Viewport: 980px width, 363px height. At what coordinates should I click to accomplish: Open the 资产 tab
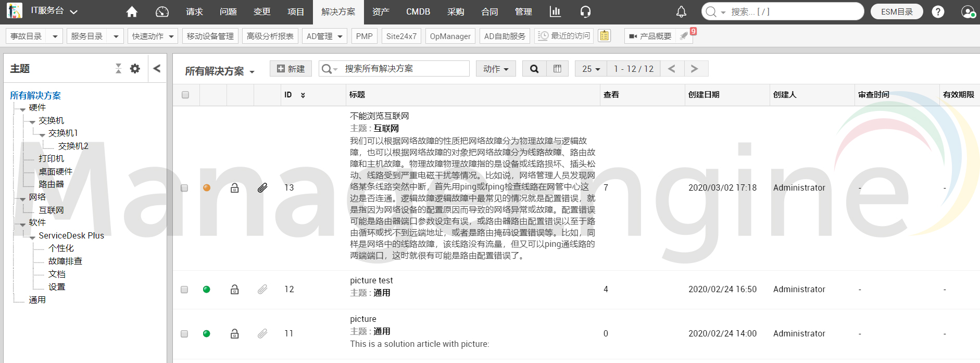381,11
